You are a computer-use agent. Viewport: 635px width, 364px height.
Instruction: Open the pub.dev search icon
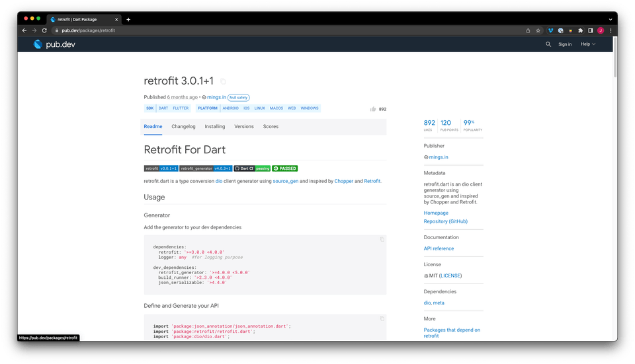click(x=548, y=44)
